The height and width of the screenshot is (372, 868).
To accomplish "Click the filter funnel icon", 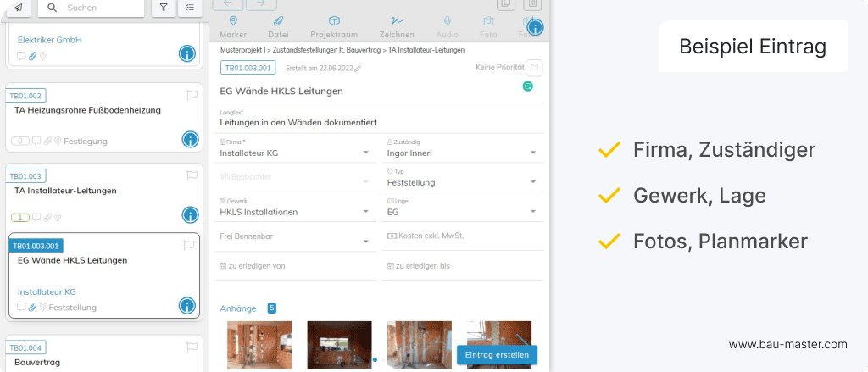I will click(164, 8).
